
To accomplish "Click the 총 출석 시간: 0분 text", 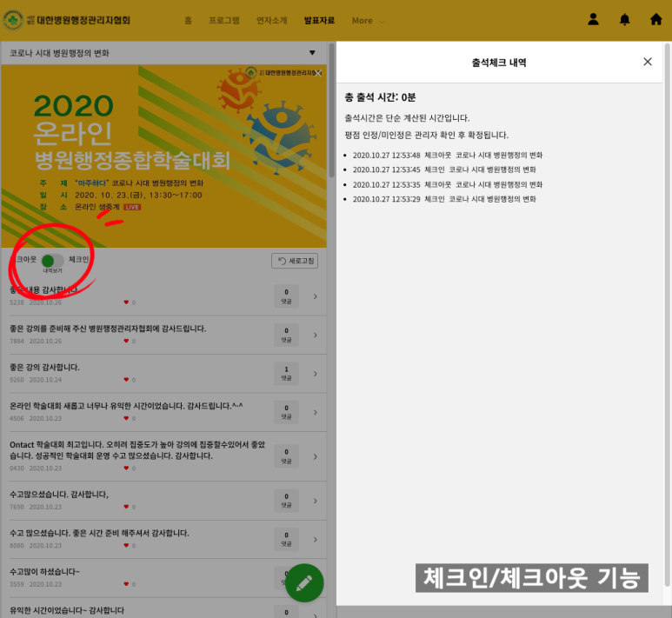I will pos(380,97).
